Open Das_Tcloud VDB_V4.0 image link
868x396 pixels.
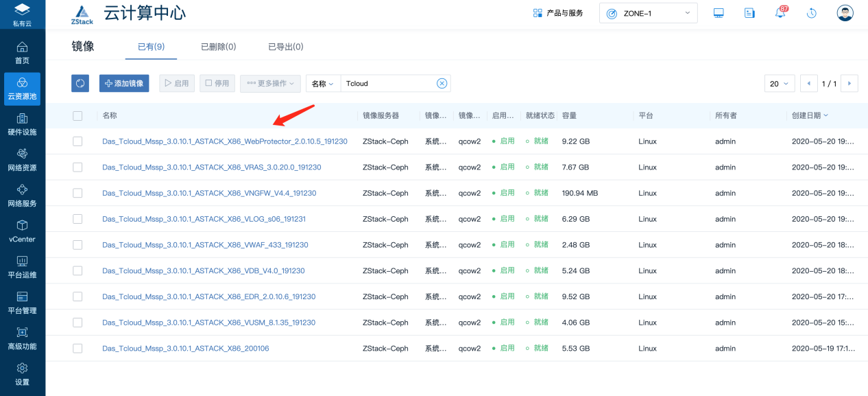tap(204, 270)
